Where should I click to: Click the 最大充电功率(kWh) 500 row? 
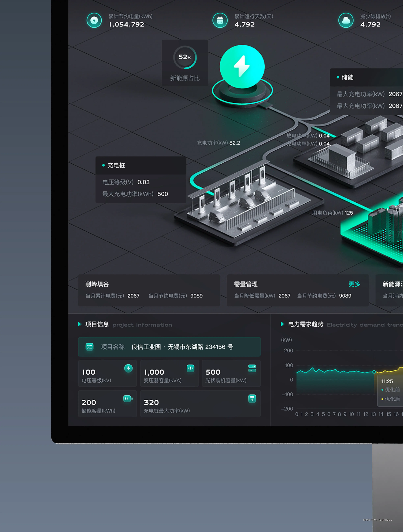click(x=135, y=194)
